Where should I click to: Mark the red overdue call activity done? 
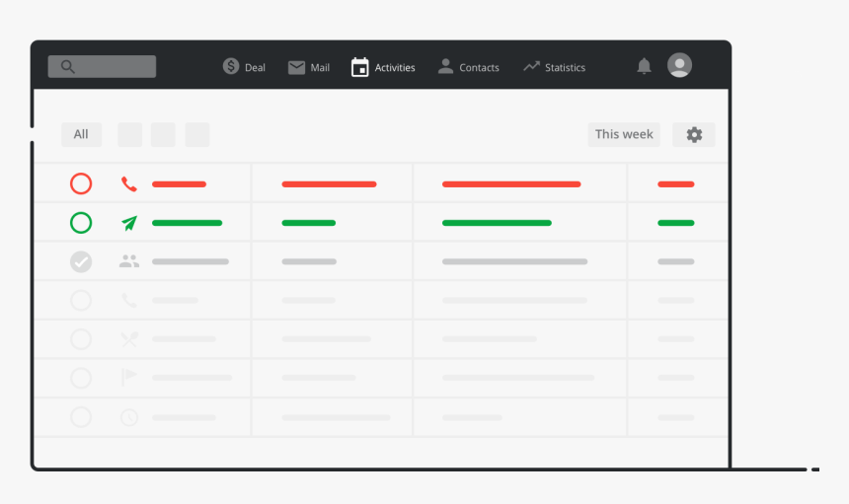point(81,183)
